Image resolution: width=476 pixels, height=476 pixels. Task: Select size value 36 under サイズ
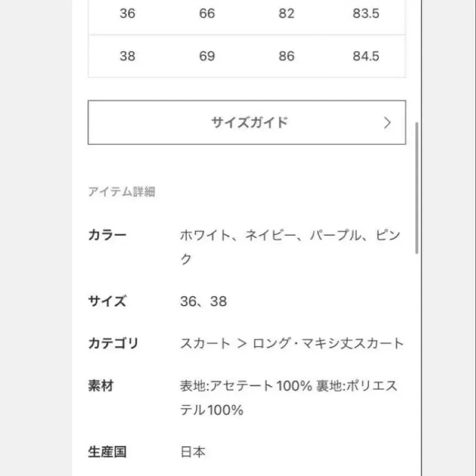coord(190,301)
